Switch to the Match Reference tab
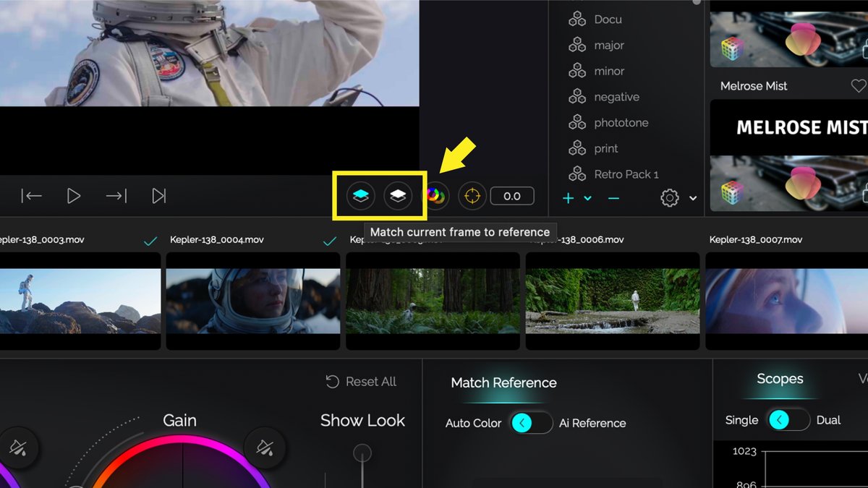 (x=504, y=382)
